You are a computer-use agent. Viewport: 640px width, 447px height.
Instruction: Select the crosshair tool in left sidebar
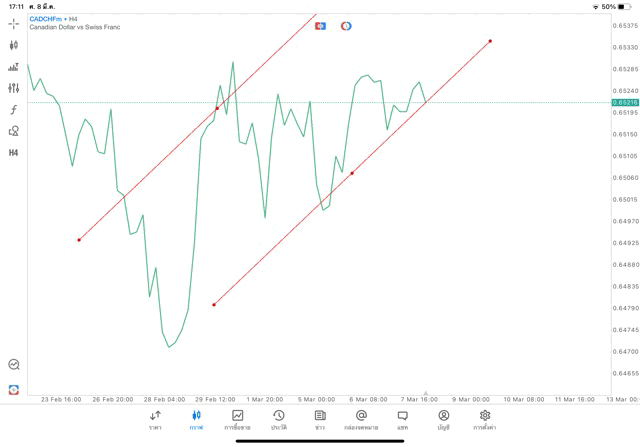13,23
